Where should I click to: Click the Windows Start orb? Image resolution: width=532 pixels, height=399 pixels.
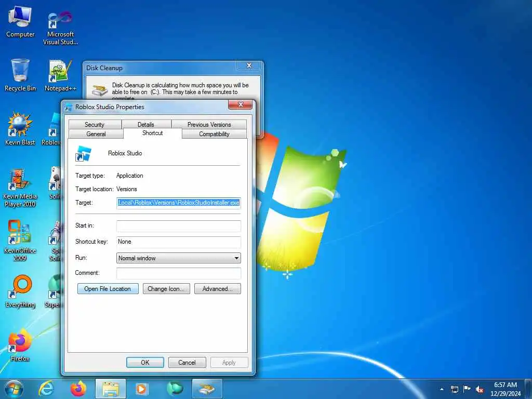(x=14, y=389)
